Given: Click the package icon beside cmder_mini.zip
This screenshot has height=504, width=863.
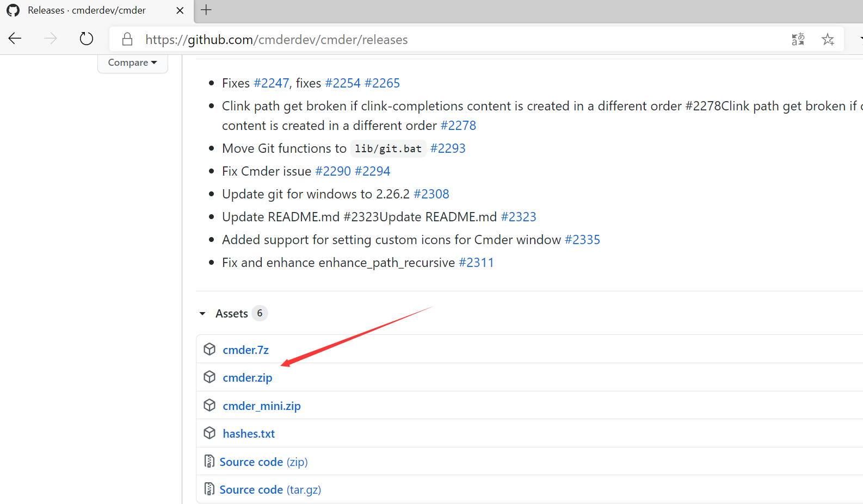Looking at the screenshot, I should tap(209, 405).
